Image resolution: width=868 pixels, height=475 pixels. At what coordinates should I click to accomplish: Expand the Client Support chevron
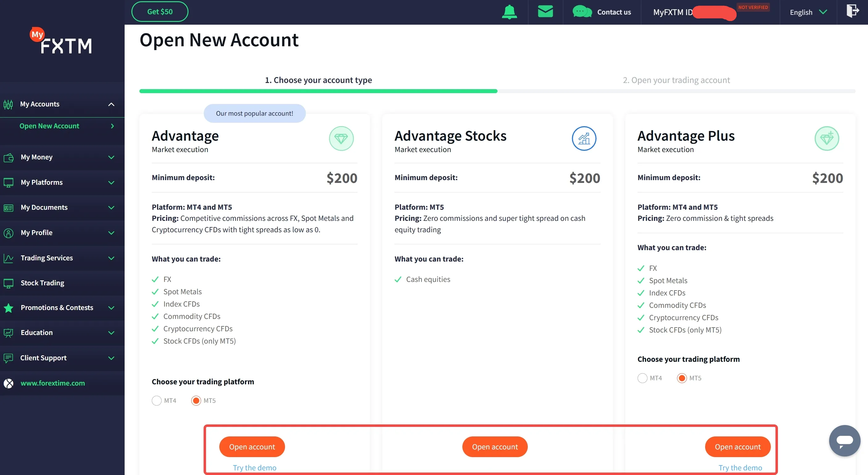point(111,358)
